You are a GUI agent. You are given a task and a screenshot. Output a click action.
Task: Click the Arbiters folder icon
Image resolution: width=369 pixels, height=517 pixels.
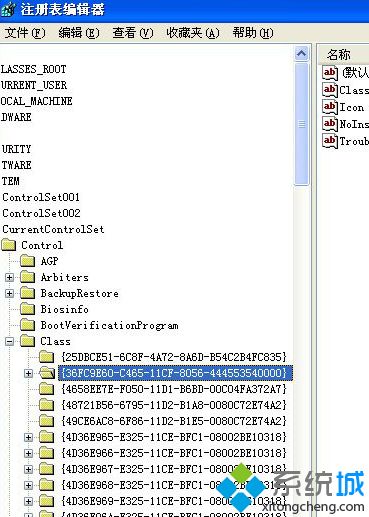point(27,277)
